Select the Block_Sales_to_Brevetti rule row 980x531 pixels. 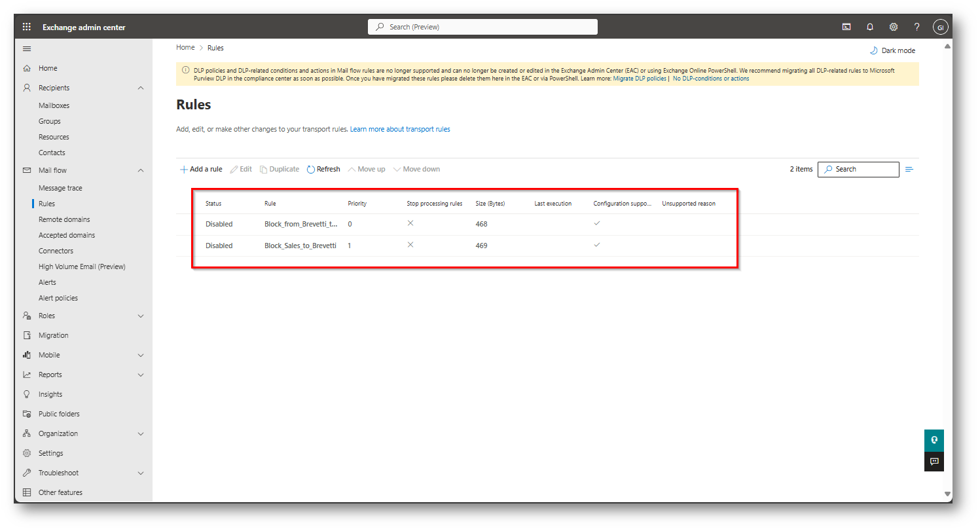(300, 246)
